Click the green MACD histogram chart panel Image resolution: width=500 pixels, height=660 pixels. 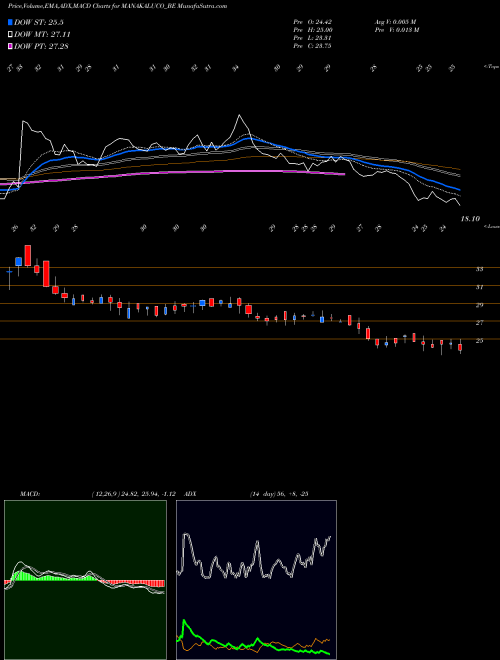coord(85,580)
